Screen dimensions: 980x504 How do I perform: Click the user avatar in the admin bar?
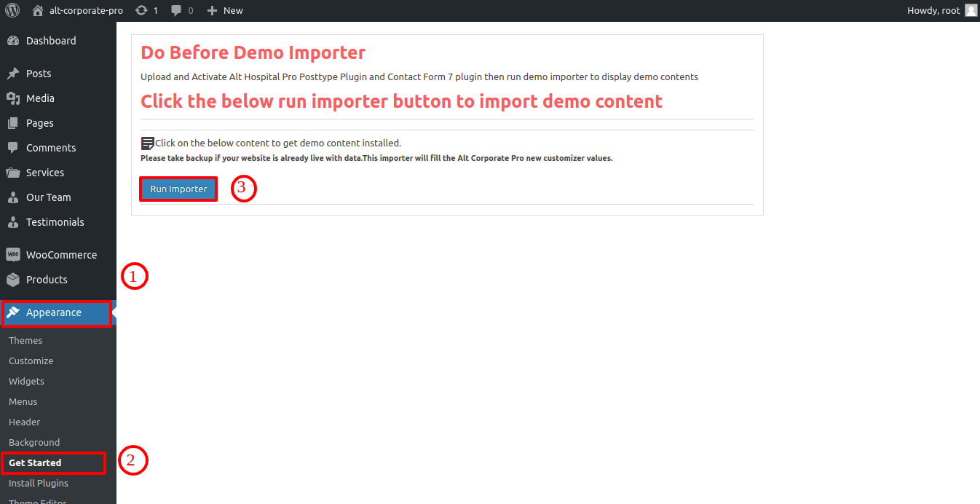pos(971,11)
